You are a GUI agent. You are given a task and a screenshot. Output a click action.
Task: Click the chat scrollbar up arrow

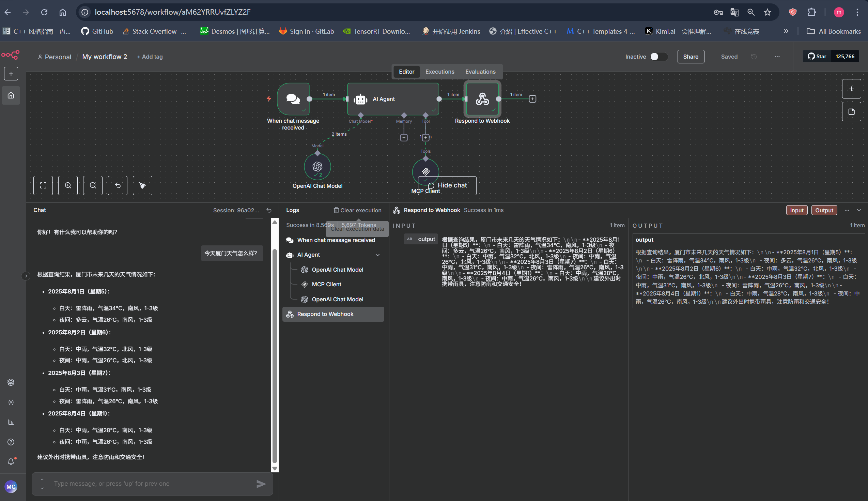point(275,222)
